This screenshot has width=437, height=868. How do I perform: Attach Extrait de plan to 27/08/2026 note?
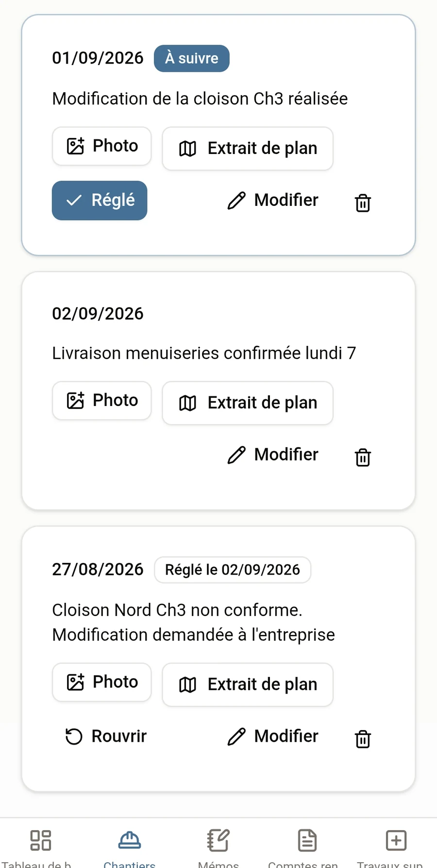pyautogui.click(x=248, y=685)
